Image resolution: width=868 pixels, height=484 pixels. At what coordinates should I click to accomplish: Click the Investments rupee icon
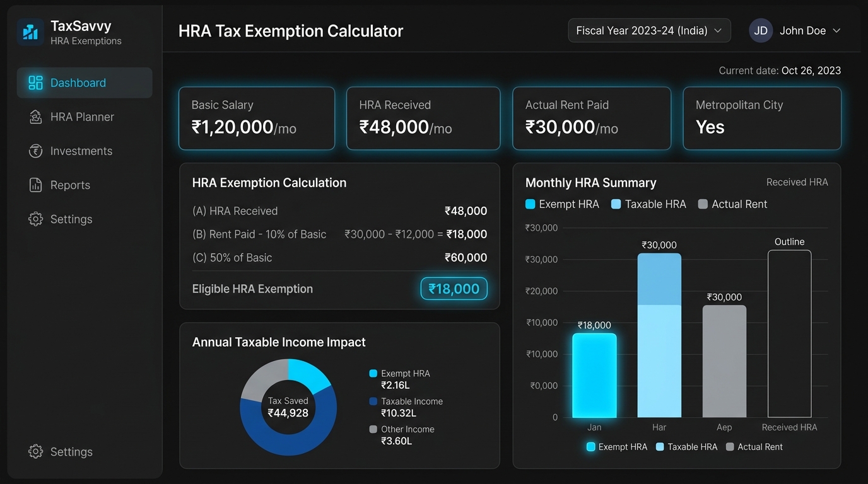[x=36, y=151]
